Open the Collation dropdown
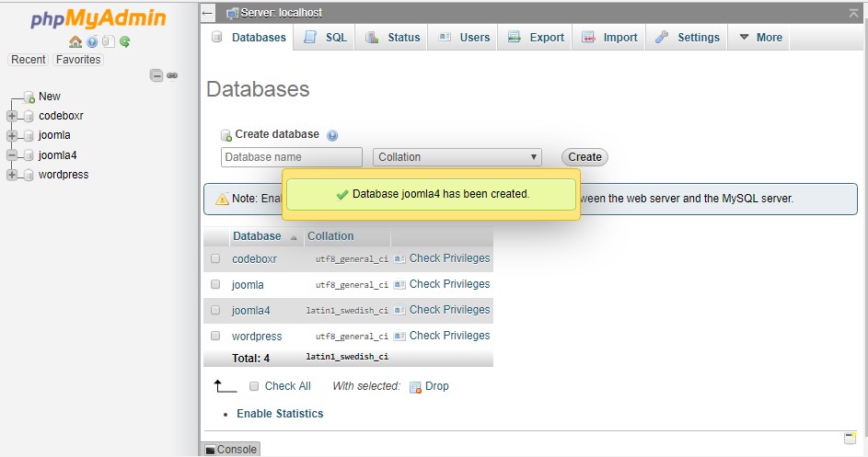The image size is (868, 457). [x=457, y=157]
